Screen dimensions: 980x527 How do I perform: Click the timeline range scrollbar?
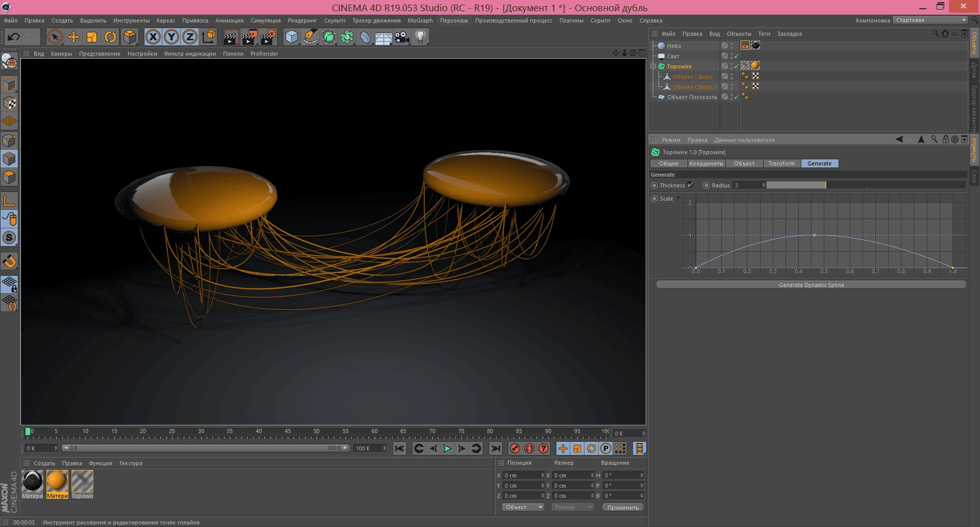pyautogui.click(x=206, y=448)
